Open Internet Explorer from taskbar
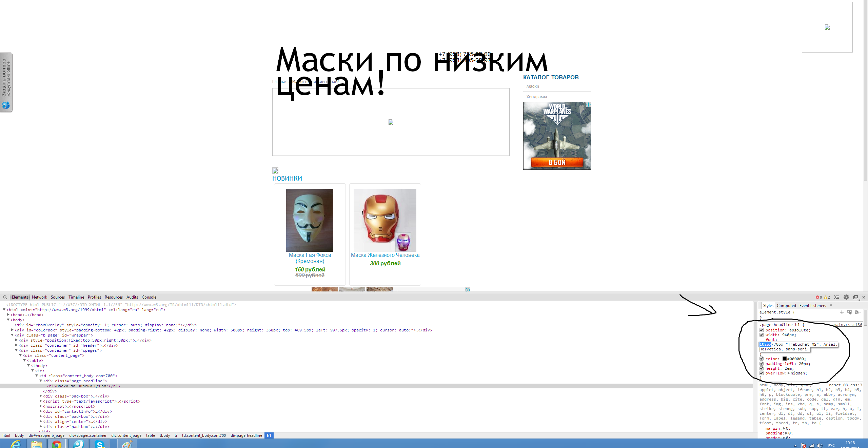The width and height of the screenshot is (868, 448). (16, 444)
